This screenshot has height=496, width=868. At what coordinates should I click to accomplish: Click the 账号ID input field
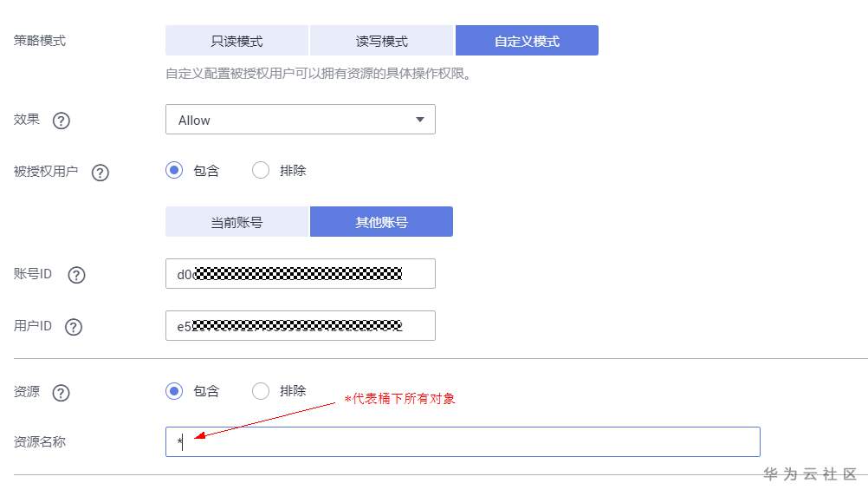(x=300, y=274)
